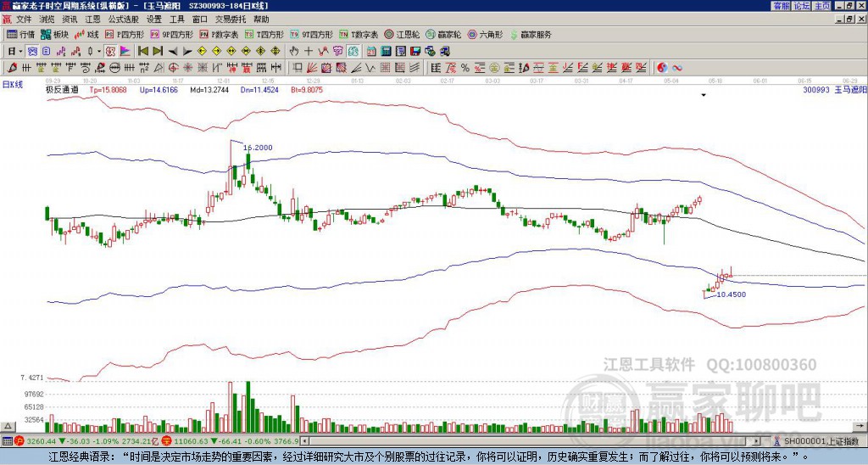The height and width of the screenshot is (465, 868).
Task: Click the small black triangle marker above chart
Action: (704, 95)
